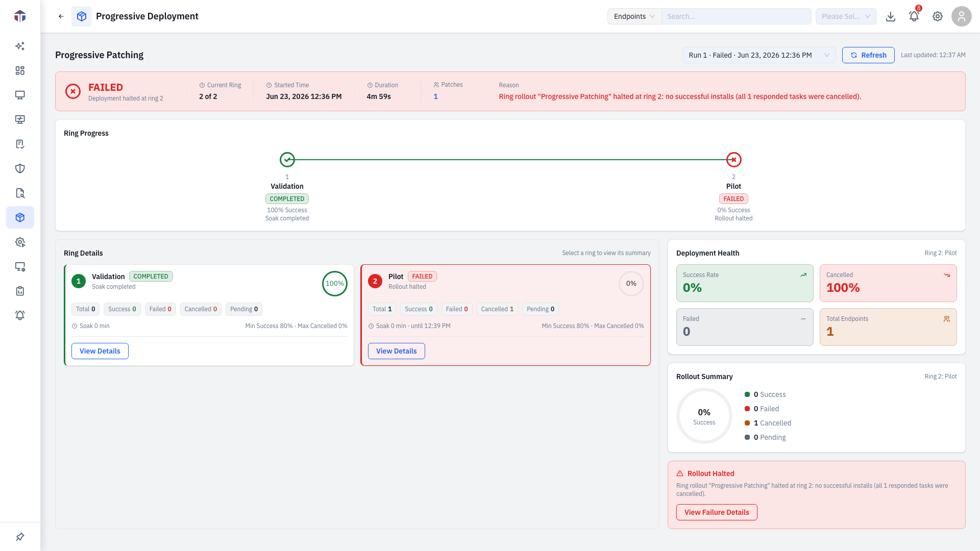
Task: Select Validation ring checkmark node
Action: pyautogui.click(x=287, y=160)
